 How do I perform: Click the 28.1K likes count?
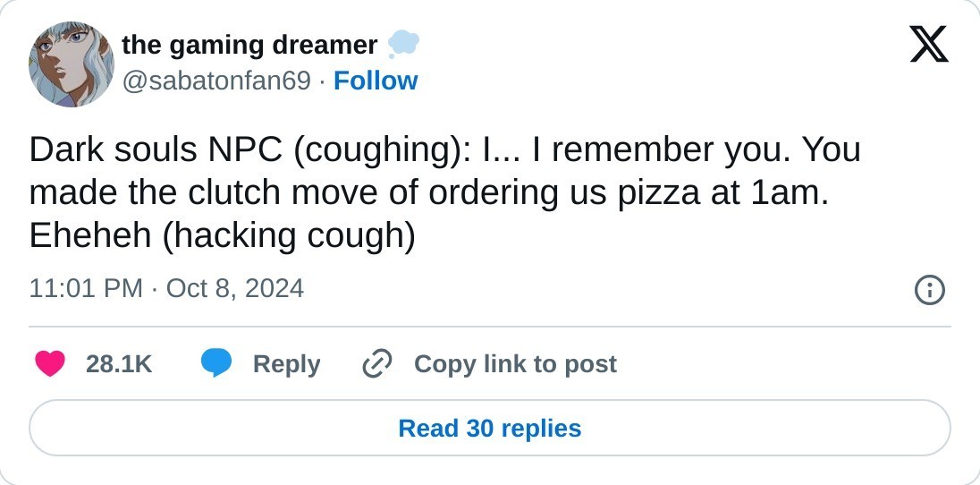(x=119, y=364)
